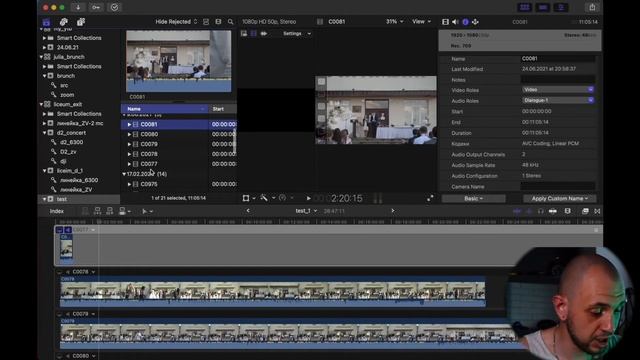
Task: Expand the 24.06.21 event
Action: click(44, 47)
